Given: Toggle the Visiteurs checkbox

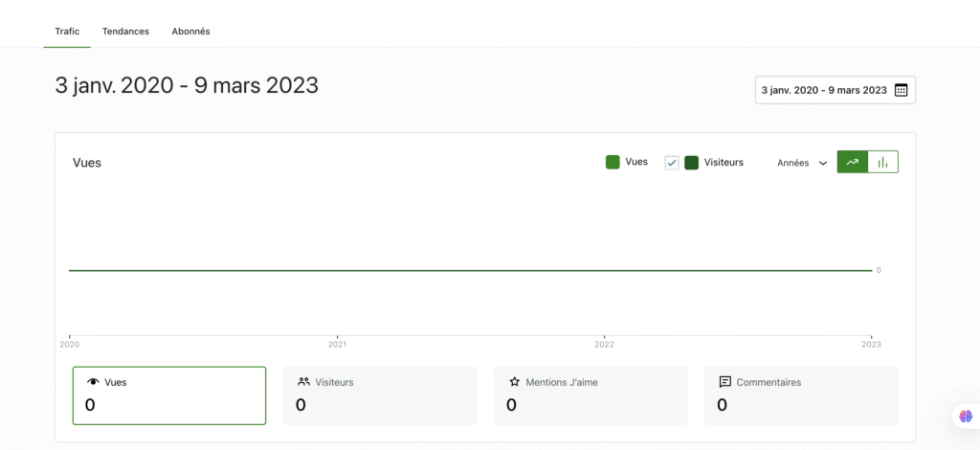Looking at the screenshot, I should tap(672, 163).
